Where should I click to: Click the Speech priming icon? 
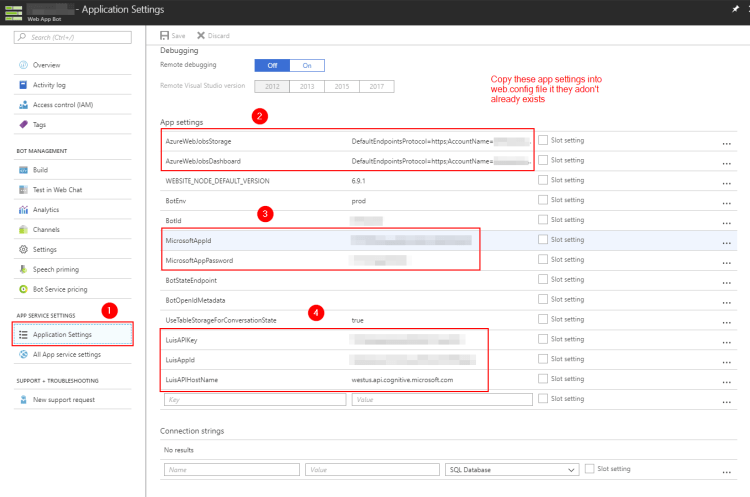point(23,270)
